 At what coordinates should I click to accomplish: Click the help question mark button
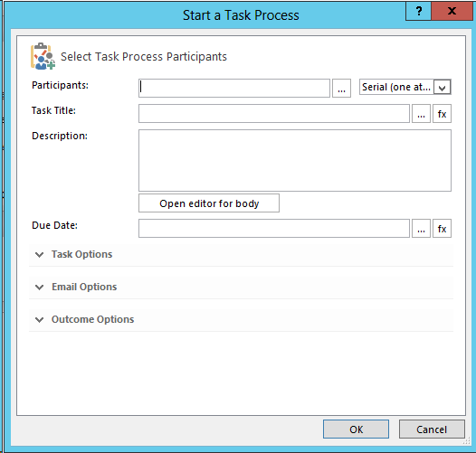(x=419, y=11)
